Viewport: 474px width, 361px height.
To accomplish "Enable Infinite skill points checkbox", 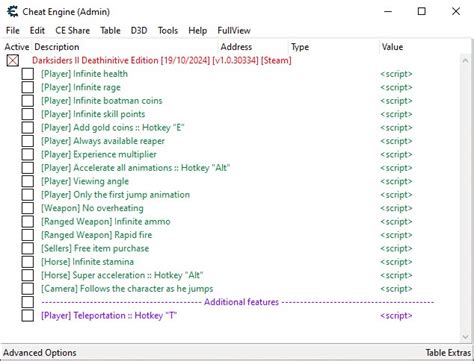I will click(28, 114).
